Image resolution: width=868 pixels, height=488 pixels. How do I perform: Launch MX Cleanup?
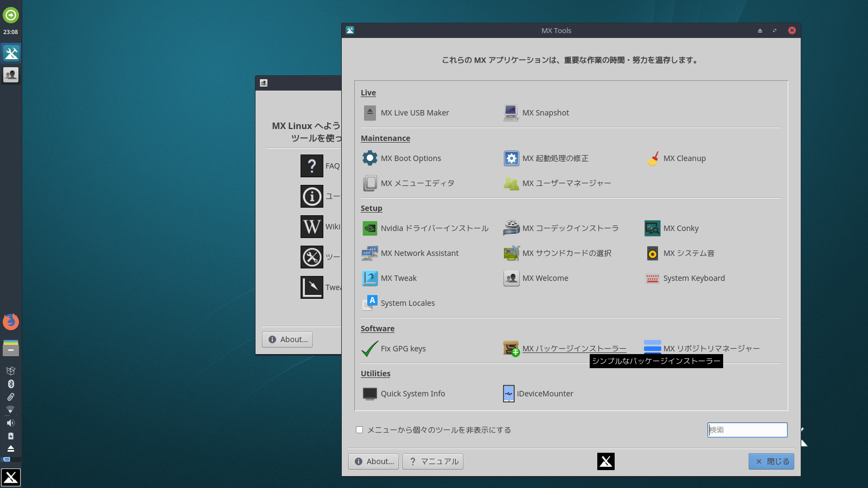click(x=675, y=158)
